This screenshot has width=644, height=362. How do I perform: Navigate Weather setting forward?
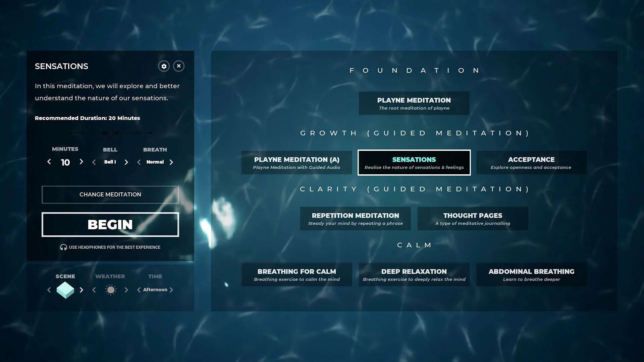coord(126,290)
